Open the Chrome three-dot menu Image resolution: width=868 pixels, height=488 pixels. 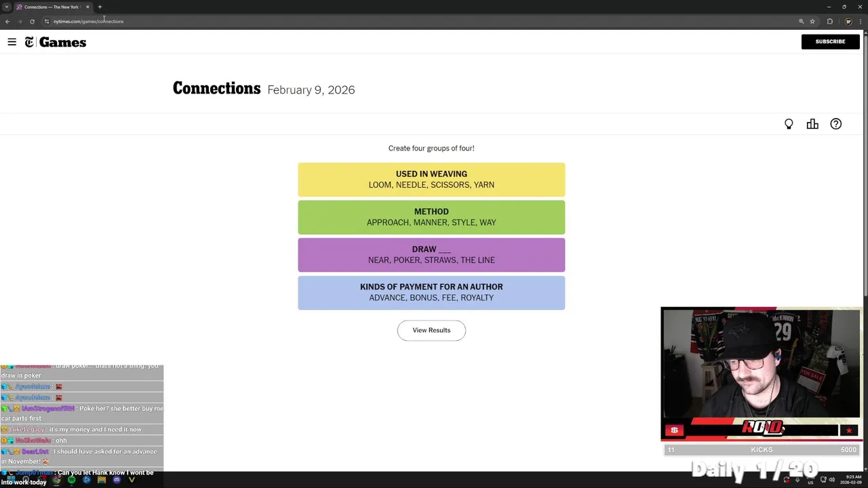pyautogui.click(x=861, y=21)
